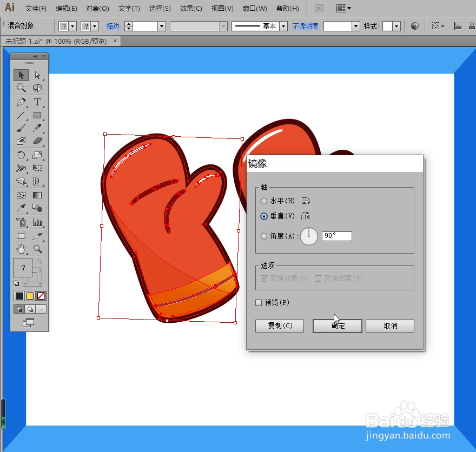Select the 垂直(V) axis radio button
Viewport: 476px width, 452px height.
[264, 216]
